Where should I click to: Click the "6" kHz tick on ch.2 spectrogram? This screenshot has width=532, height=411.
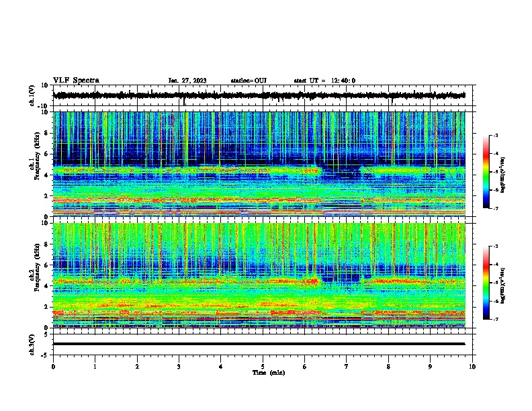tap(47, 265)
